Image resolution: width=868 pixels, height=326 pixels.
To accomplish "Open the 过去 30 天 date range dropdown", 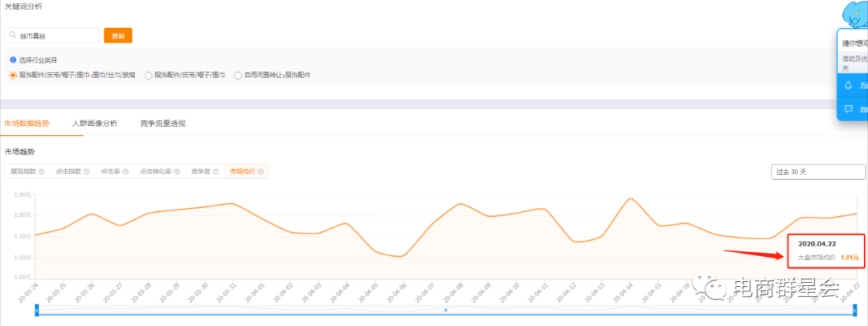I will coord(818,172).
